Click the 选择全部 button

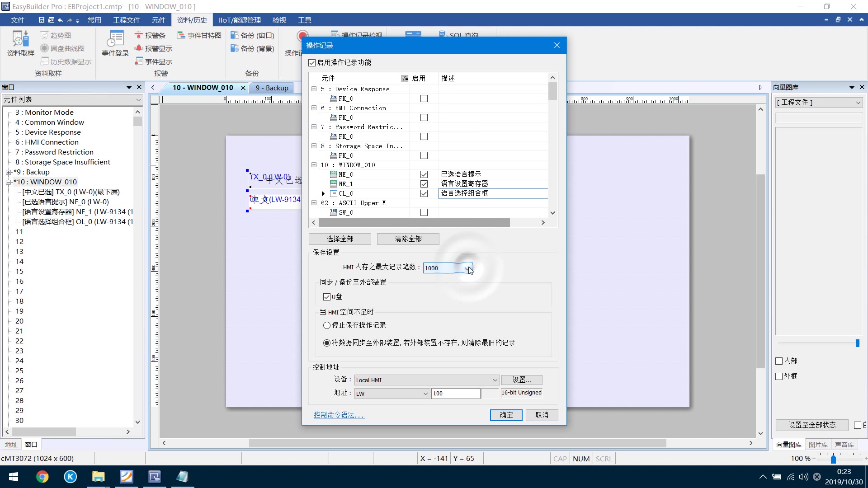(x=340, y=239)
